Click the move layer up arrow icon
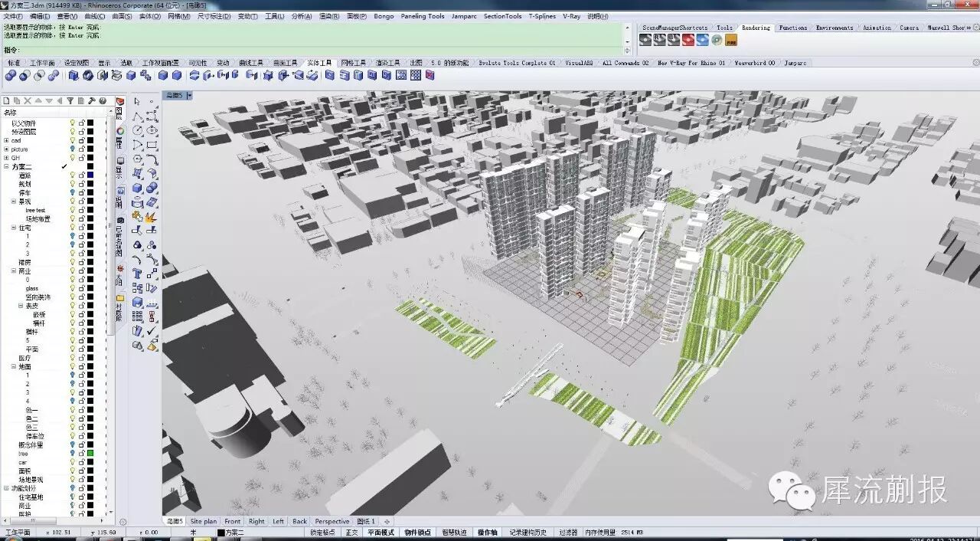 (38, 100)
